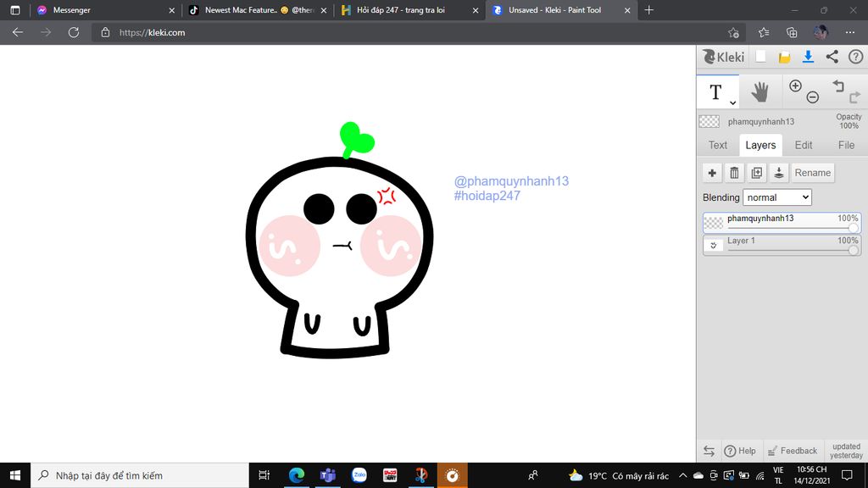Create a new image with white page icon
The width and height of the screenshot is (868, 488).
point(760,57)
